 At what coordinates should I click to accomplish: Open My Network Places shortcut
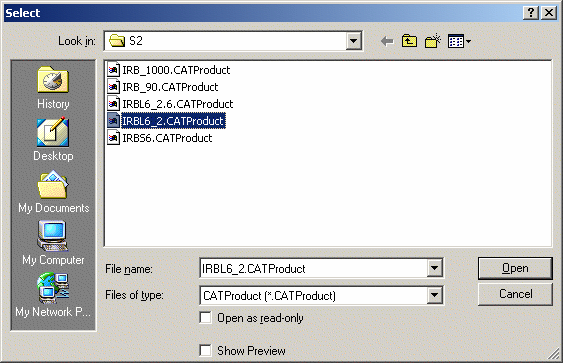click(x=53, y=295)
